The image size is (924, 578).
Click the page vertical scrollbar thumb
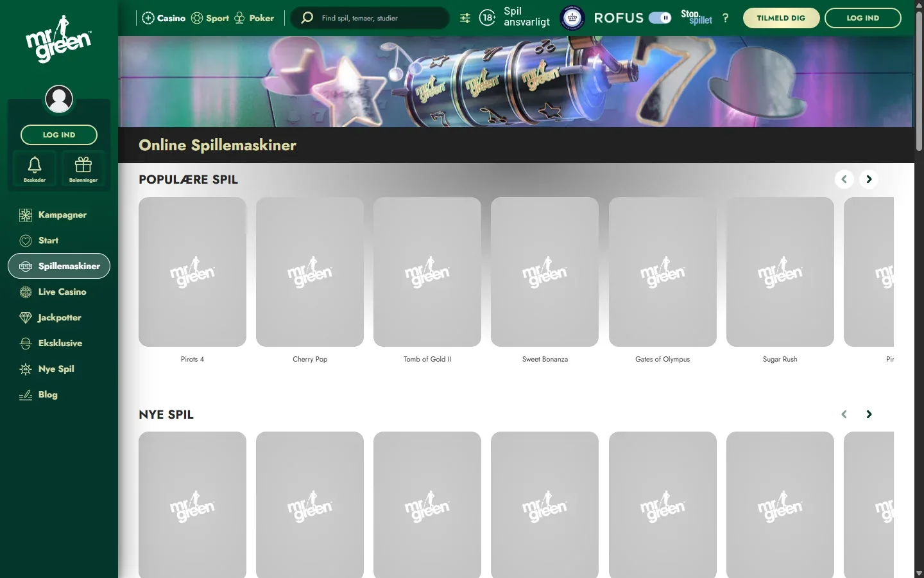919,80
